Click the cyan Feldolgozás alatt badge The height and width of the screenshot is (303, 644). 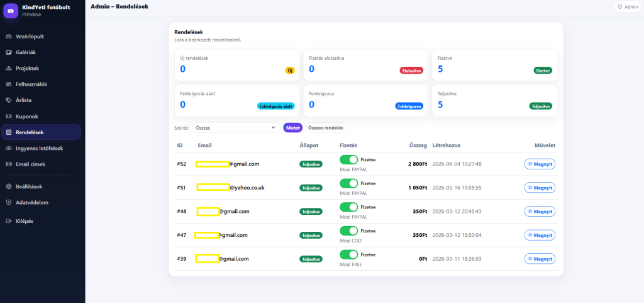(276, 106)
